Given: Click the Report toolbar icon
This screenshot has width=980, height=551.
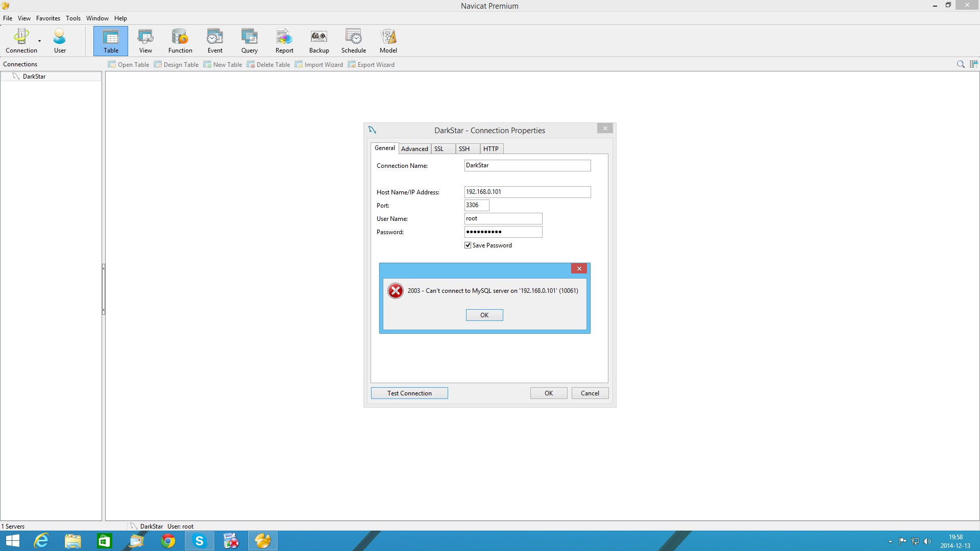Looking at the screenshot, I should click(x=284, y=41).
